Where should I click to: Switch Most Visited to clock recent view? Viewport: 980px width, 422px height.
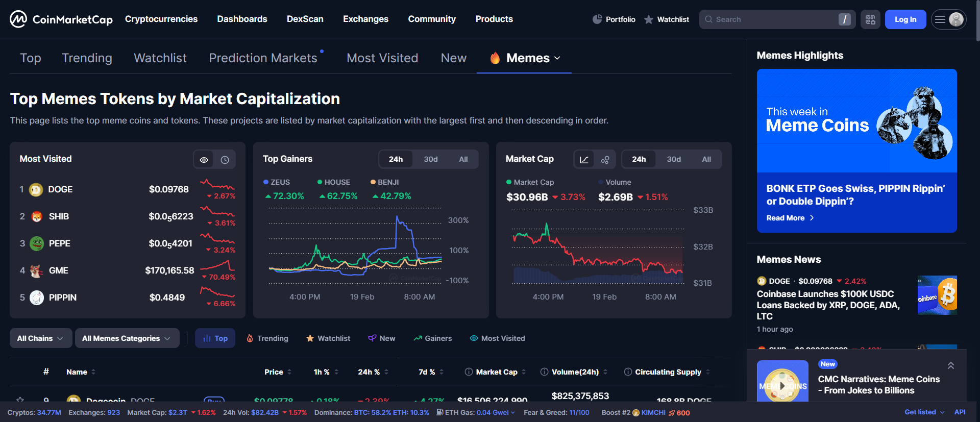pos(225,160)
